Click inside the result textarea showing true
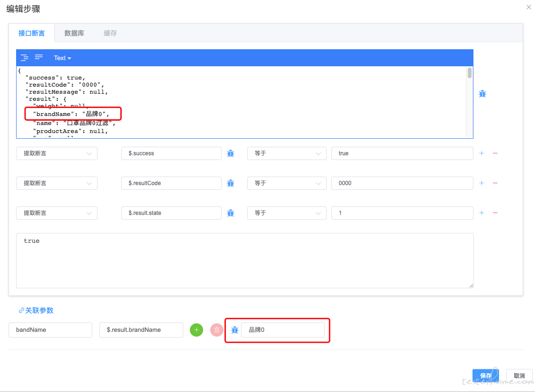The height and width of the screenshot is (392, 535). tap(245, 261)
